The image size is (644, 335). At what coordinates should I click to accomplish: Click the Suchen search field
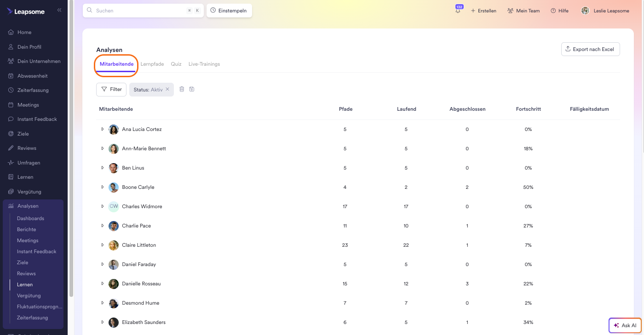point(138,11)
